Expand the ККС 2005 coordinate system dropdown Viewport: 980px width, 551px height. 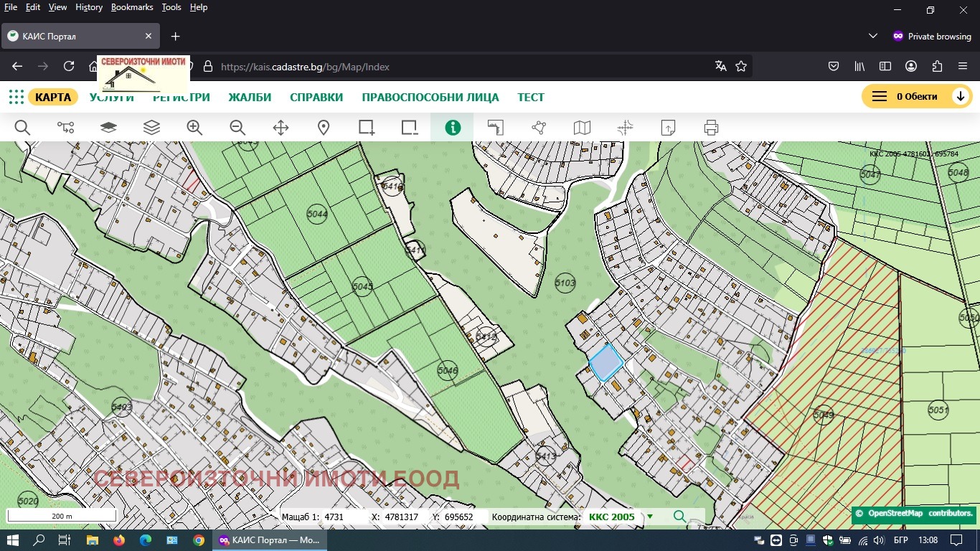pos(650,517)
